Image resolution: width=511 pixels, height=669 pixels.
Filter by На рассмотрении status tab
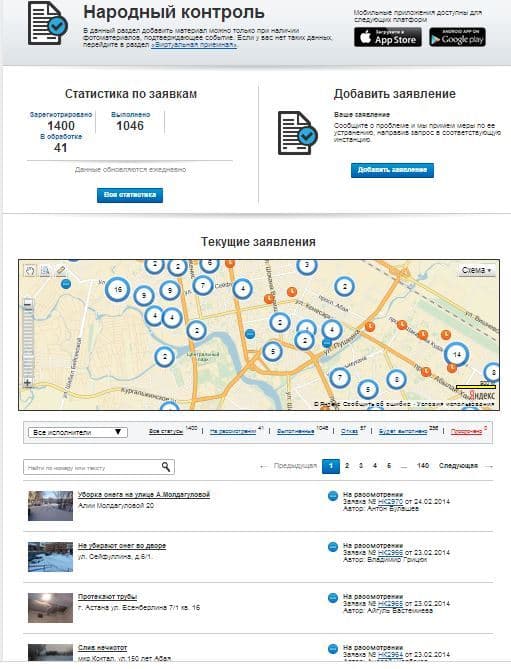233,431
